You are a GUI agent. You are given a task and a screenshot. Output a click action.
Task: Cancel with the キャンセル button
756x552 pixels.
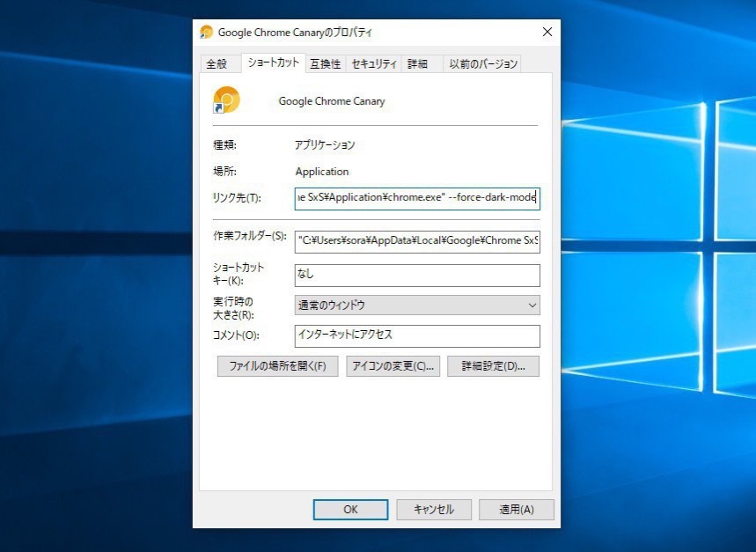434,509
